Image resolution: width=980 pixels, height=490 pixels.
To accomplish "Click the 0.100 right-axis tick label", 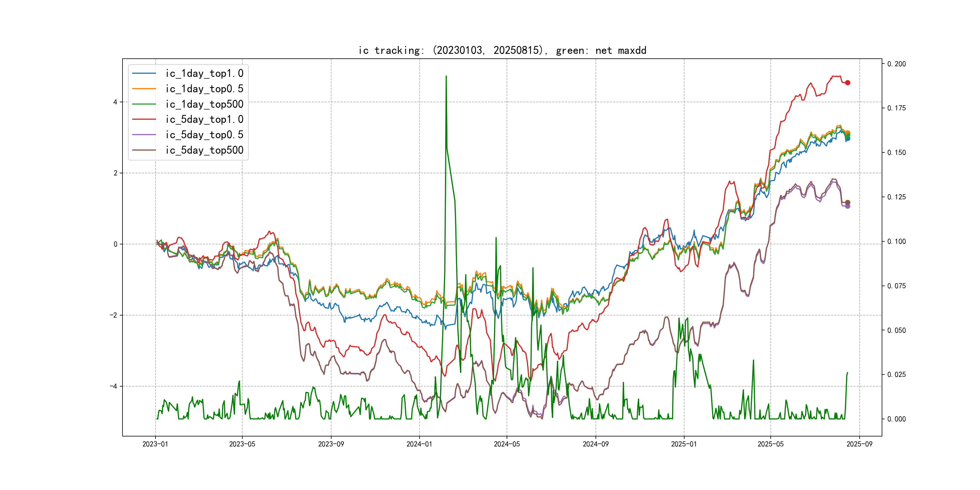I will point(896,242).
